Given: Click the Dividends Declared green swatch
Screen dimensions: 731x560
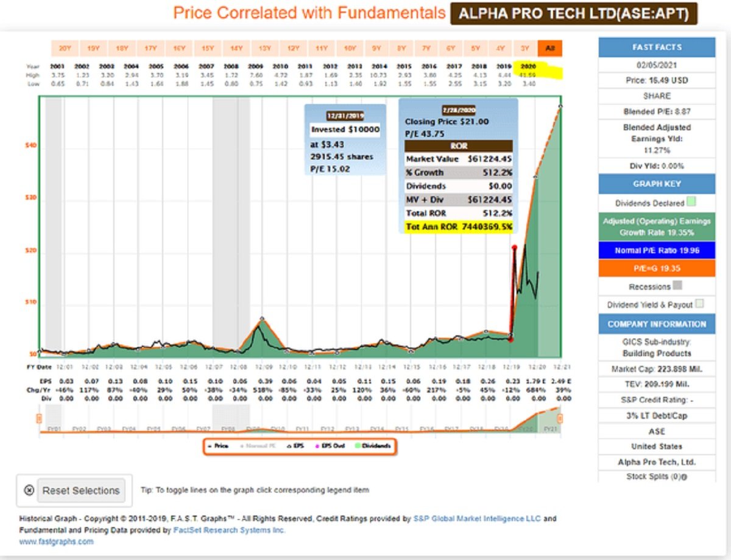Looking at the screenshot, I should [691, 201].
